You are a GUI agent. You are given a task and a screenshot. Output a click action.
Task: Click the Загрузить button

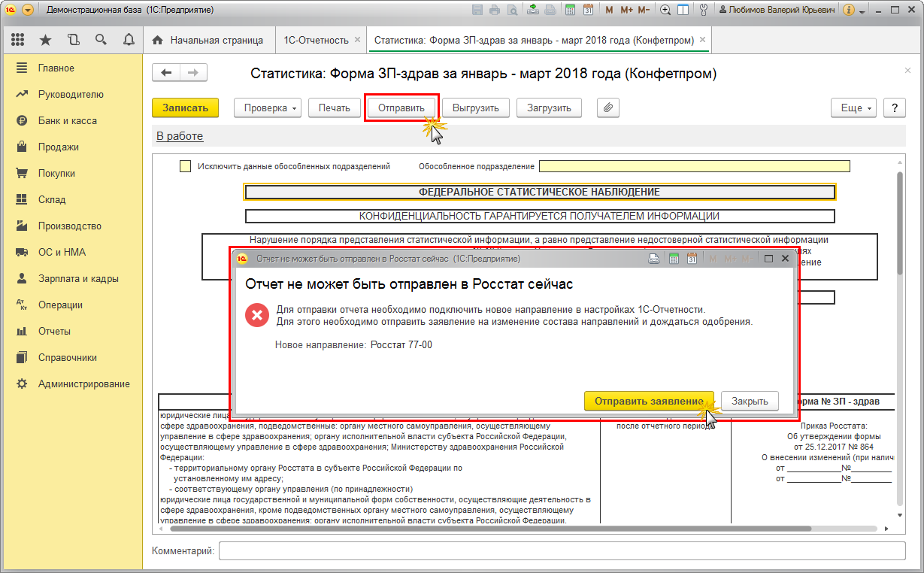pos(550,108)
